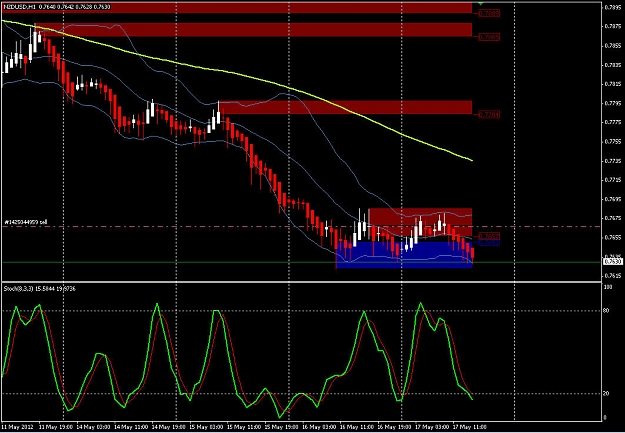Screen dimensions: 625x433
Task: Click the red resistance zone at 0.7784
Action: (345, 107)
